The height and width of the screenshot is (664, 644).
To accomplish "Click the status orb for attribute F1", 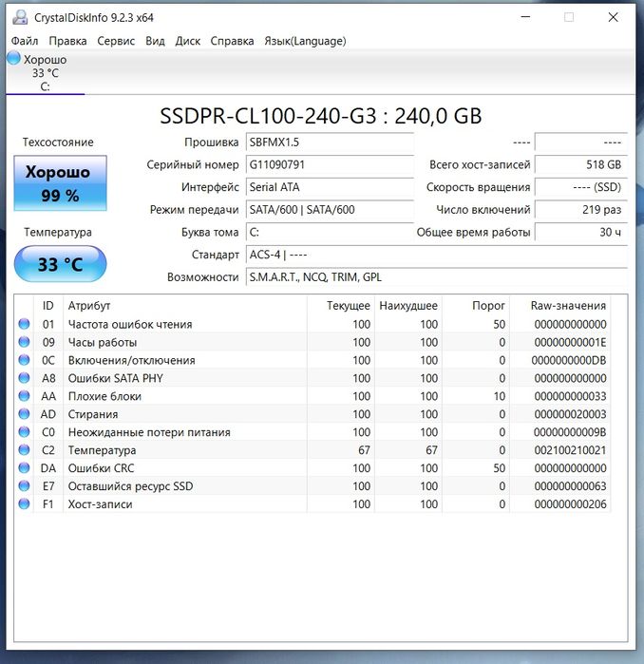I will point(24,503).
